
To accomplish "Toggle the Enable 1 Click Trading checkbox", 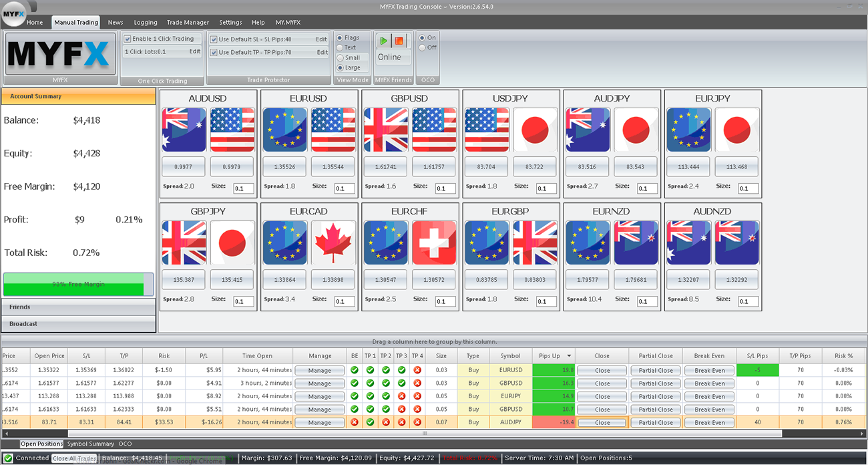I will (128, 39).
